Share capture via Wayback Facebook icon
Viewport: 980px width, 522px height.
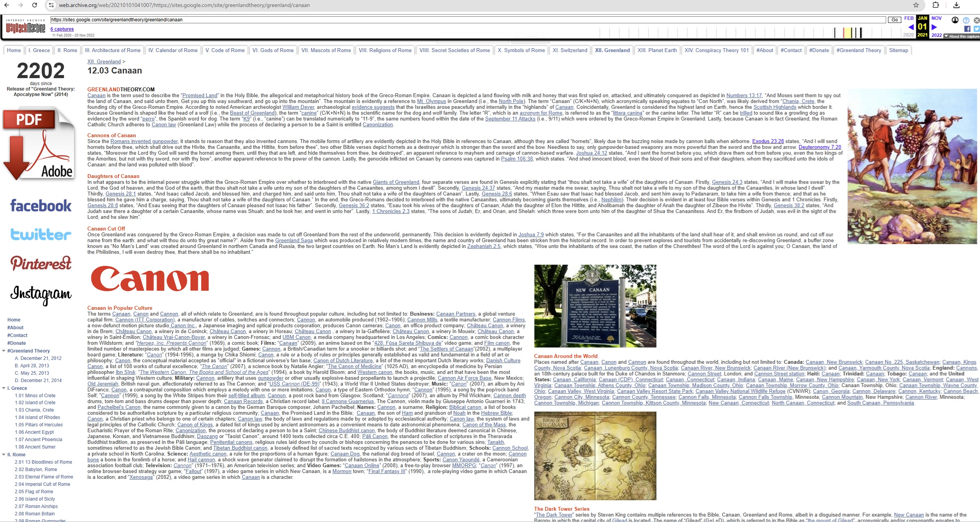point(967,29)
